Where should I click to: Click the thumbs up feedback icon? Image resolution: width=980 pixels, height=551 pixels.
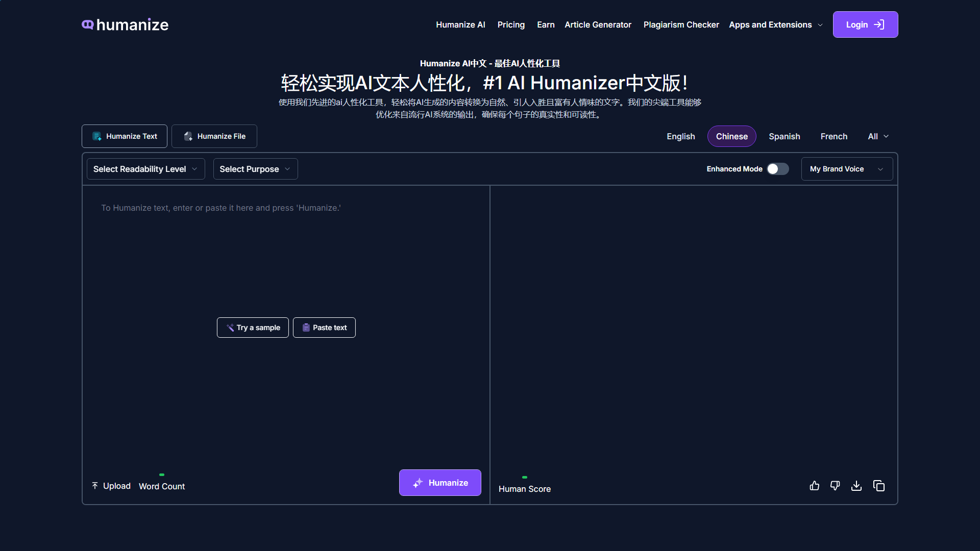tap(815, 486)
